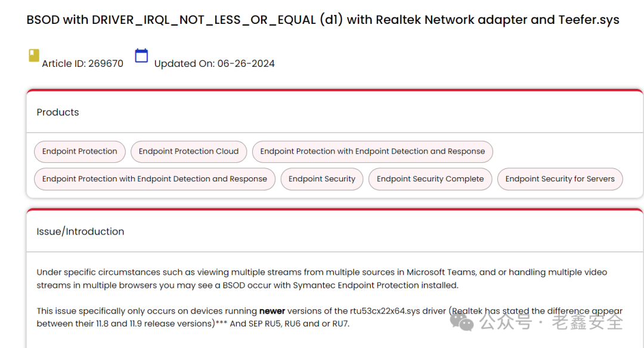Open the Endpoint Security product tag
The width and height of the screenshot is (644, 348).
321,179
